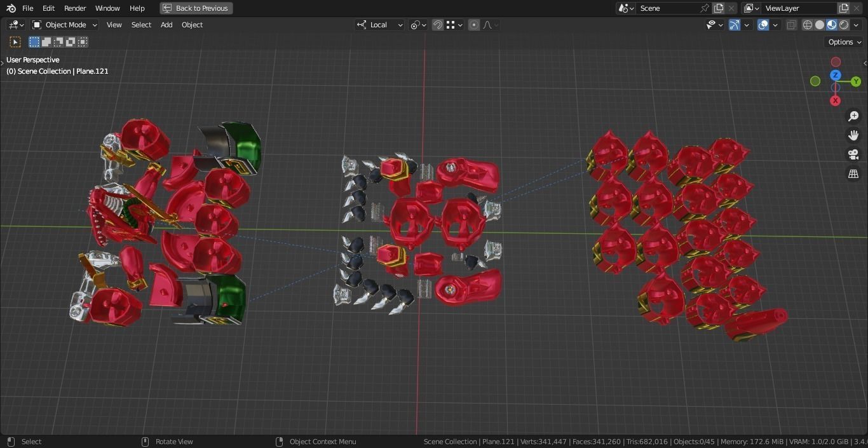Image resolution: width=868 pixels, height=448 pixels.
Task: Choose the Invert Selection mode icon
Action: pyautogui.click(x=71, y=42)
